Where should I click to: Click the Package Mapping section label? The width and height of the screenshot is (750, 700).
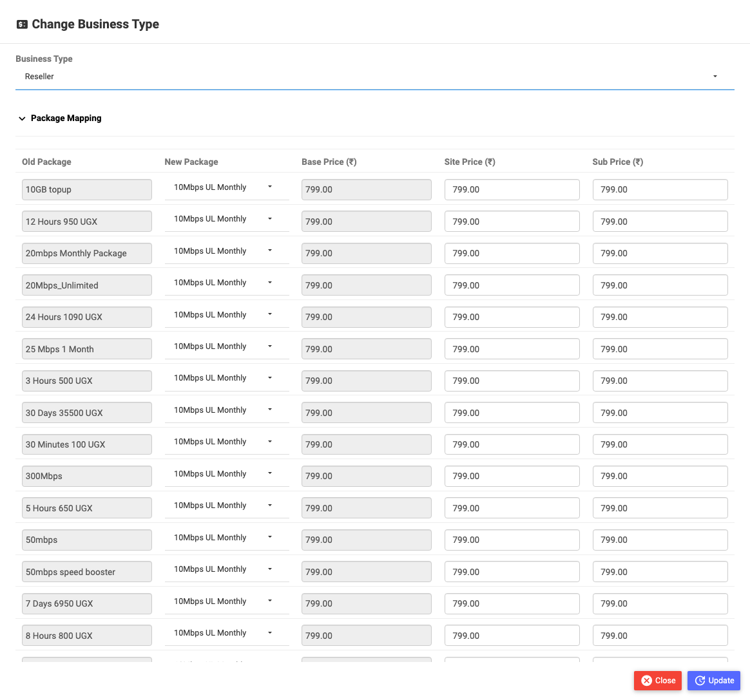click(66, 118)
